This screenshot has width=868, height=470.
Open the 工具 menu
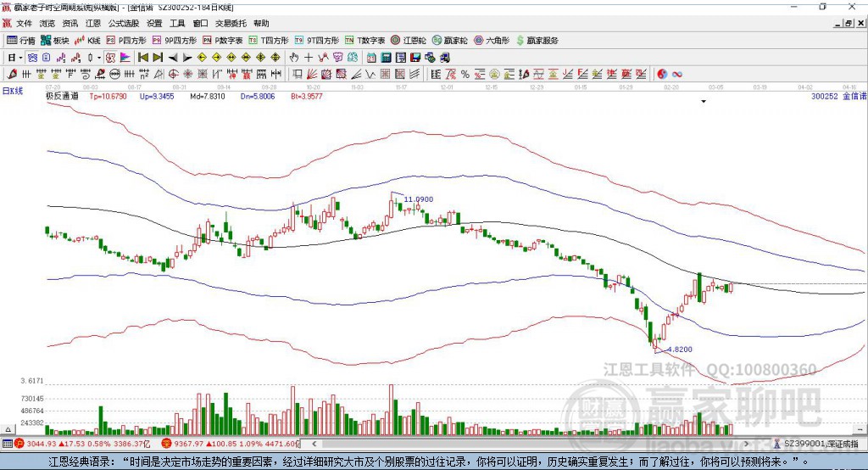177,23
